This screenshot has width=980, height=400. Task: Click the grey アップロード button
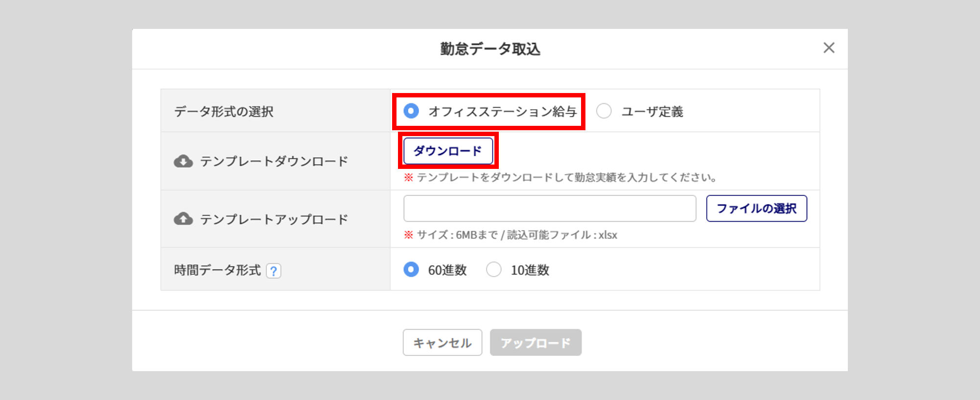535,343
